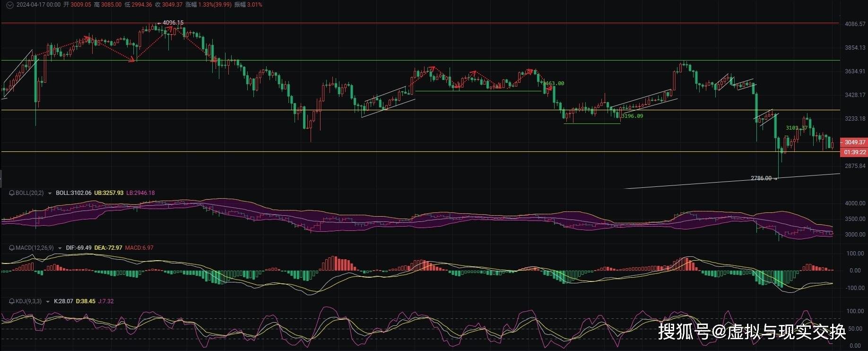The width and height of the screenshot is (868, 351).
Task: Click the 50.00 KDJ axis label
Action: point(855,328)
